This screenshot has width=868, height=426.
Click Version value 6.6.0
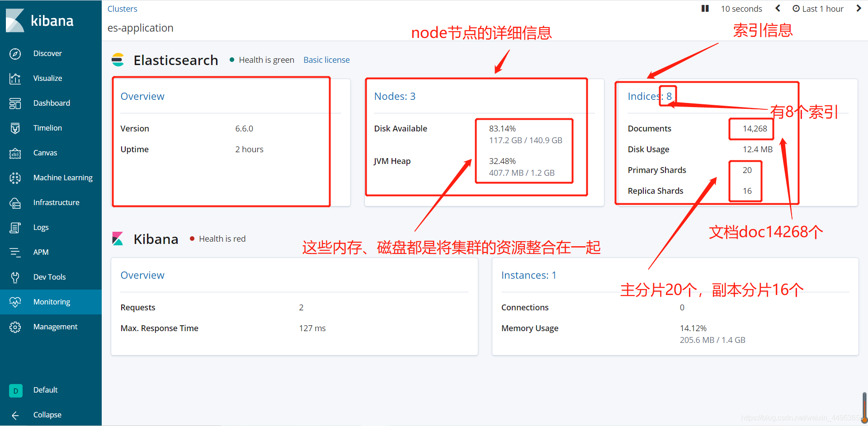coord(244,129)
